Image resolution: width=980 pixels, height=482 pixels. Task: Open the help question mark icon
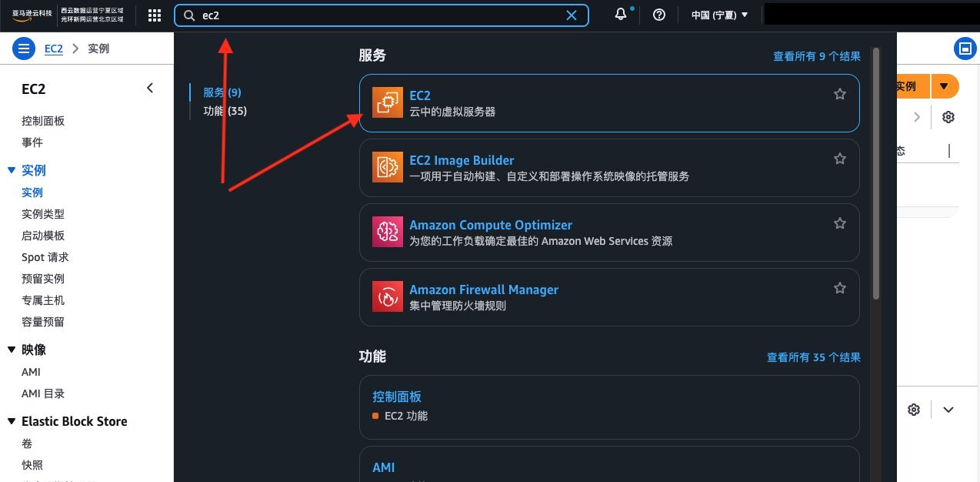(x=659, y=15)
